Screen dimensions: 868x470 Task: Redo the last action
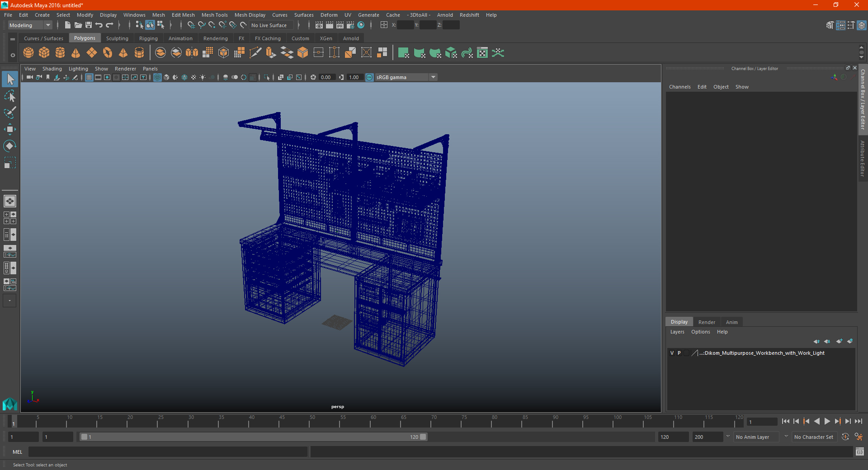coord(109,25)
